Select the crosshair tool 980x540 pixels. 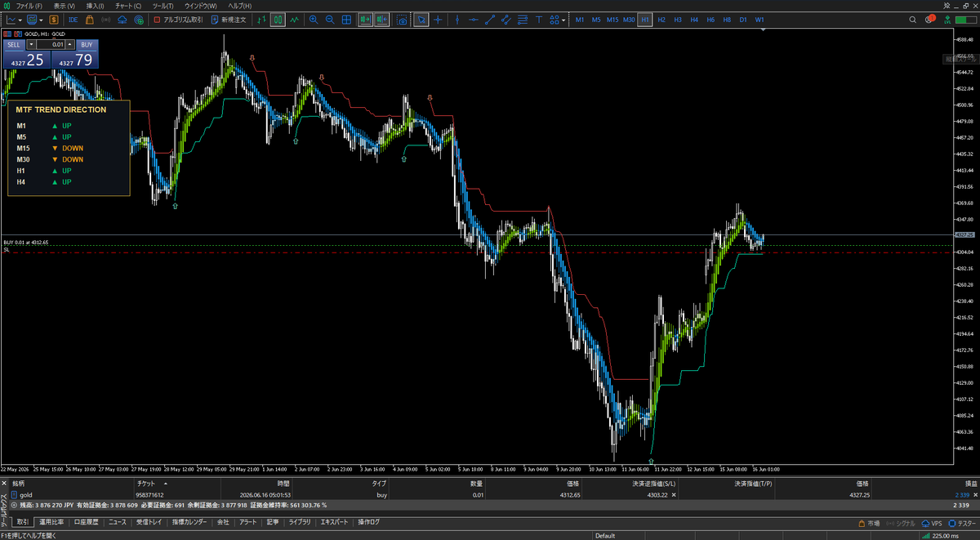(x=438, y=19)
